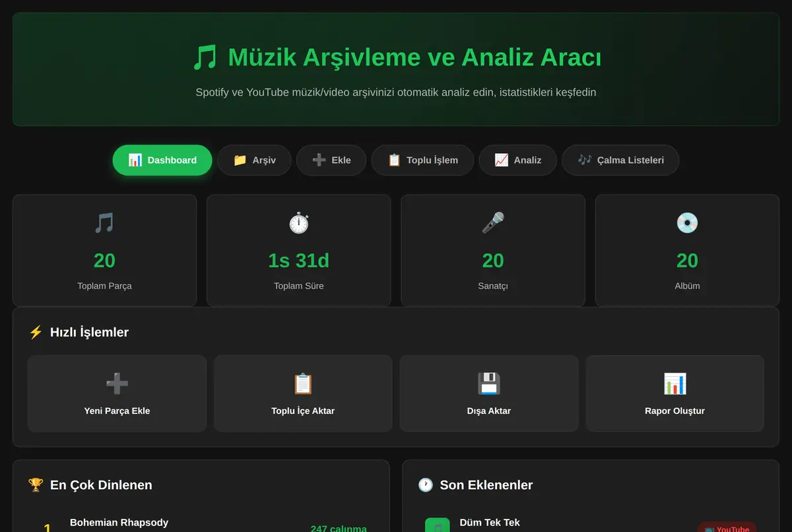Click the stopwatch icon above Toplam Süre

click(299, 223)
